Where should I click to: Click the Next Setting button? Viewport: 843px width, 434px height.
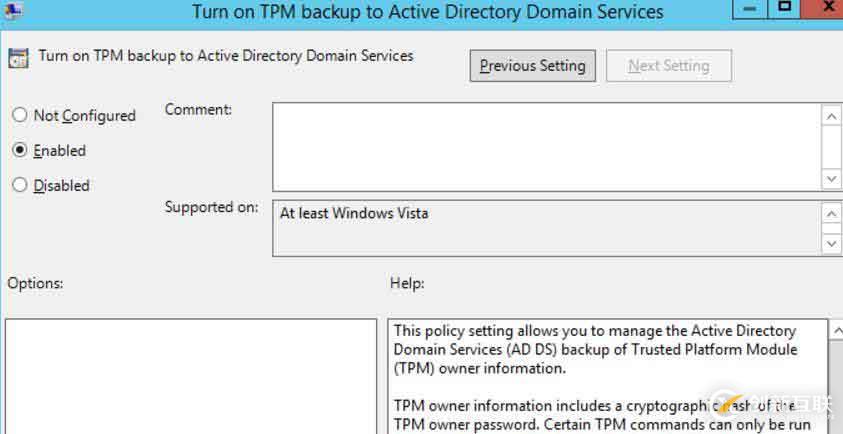coord(668,66)
